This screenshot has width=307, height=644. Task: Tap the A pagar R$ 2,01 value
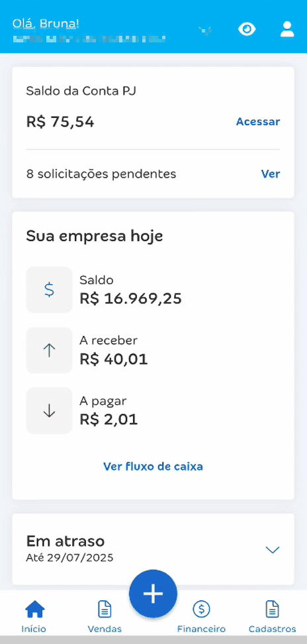(x=109, y=419)
